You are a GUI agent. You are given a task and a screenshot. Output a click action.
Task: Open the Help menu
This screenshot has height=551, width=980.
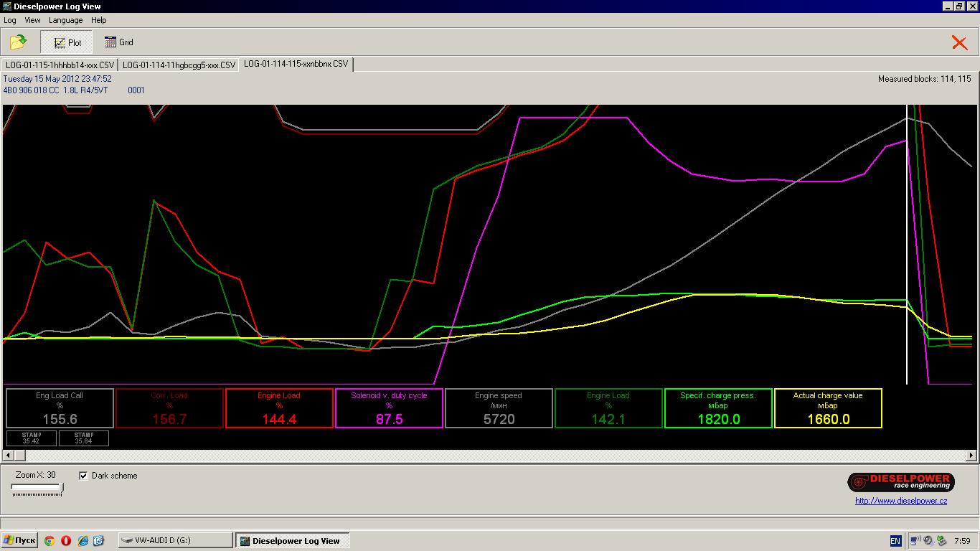pyautogui.click(x=99, y=20)
